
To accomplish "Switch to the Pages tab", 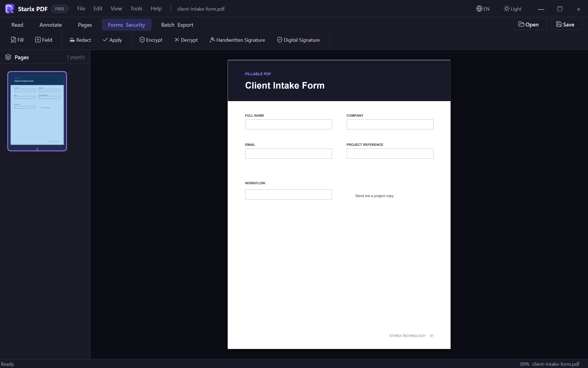I will (x=85, y=25).
